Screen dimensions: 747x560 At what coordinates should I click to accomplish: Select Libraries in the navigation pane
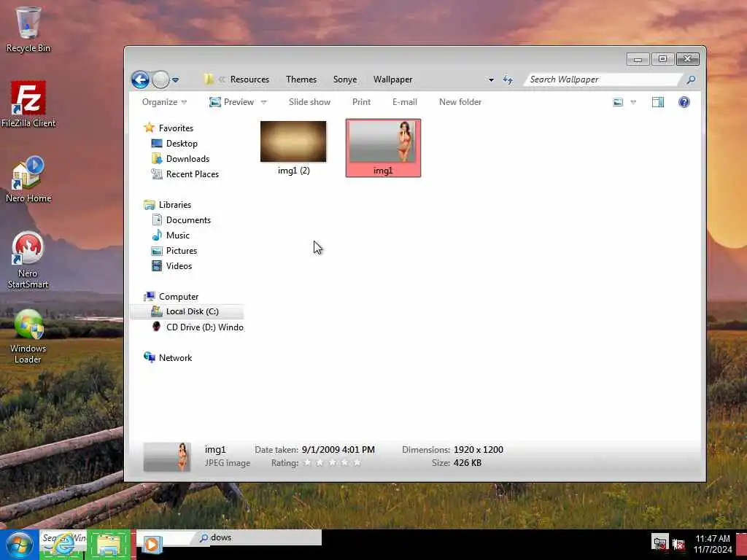point(175,205)
